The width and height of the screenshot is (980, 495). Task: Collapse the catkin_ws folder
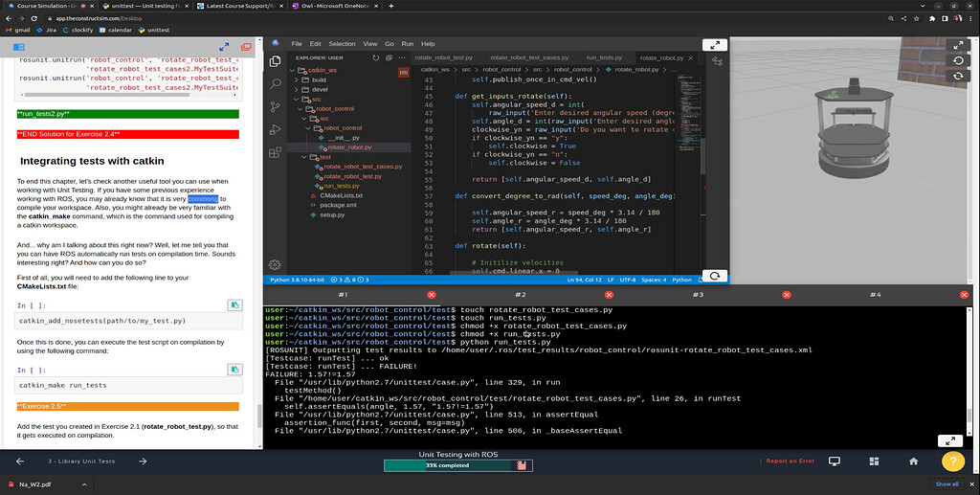point(293,70)
